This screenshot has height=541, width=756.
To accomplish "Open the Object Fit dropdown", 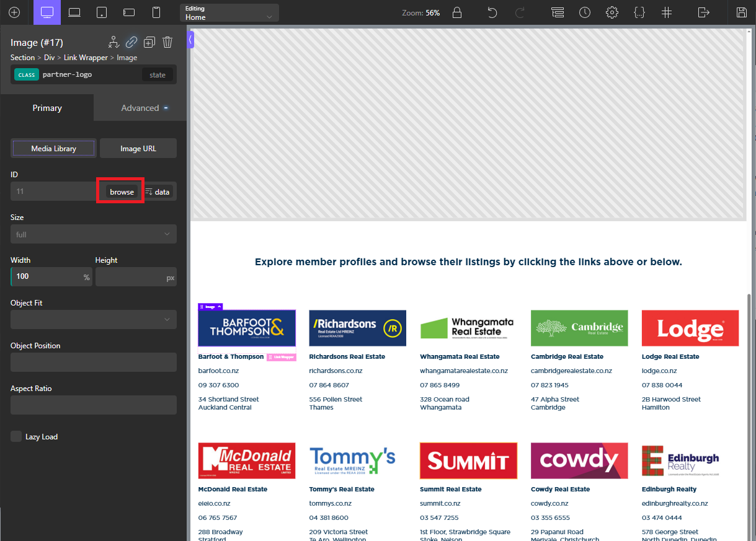I will click(94, 320).
